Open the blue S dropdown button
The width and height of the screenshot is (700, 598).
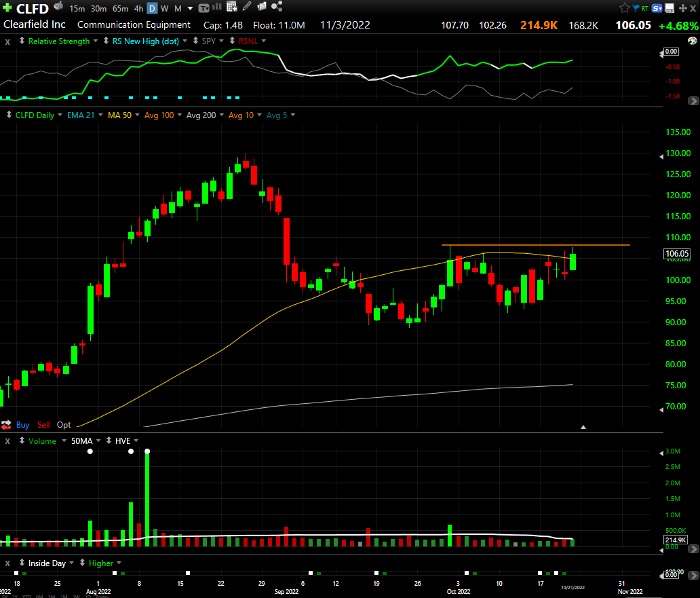(657, 8)
